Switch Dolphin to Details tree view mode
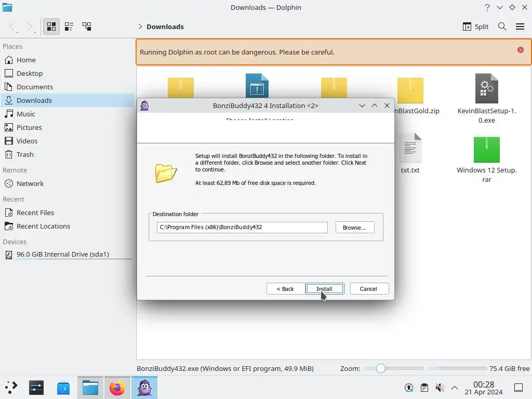532x399 pixels. pos(87,26)
